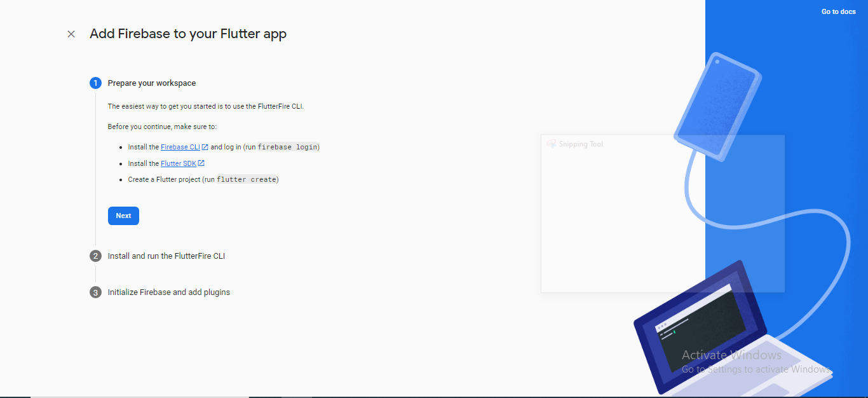Click the Add Firebase to your Flutter app heading
The image size is (868, 398).
tap(188, 34)
